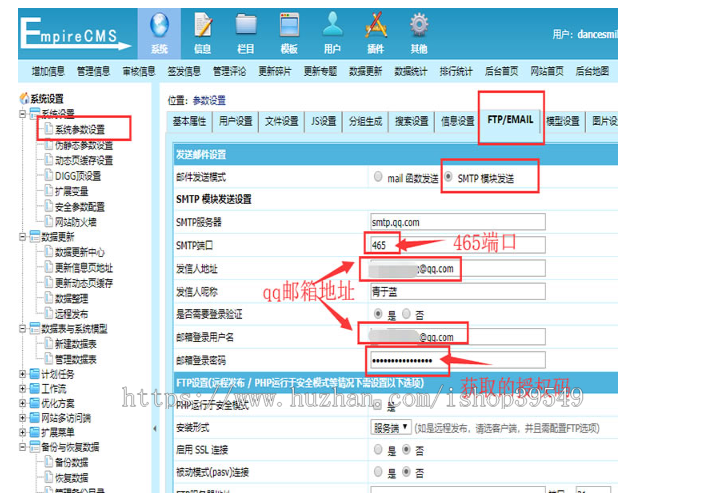Click page icon beside 动态页缓存设置
The image size is (706, 497).
tap(49, 160)
